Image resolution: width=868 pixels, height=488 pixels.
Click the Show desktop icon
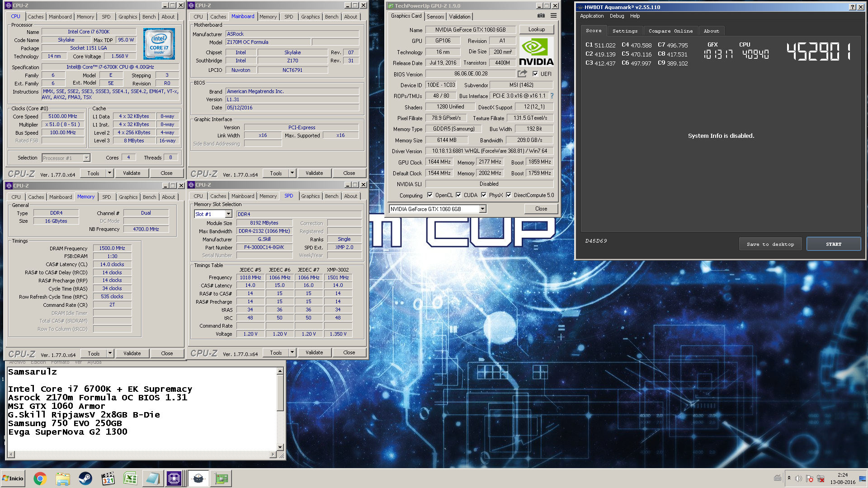coord(863,479)
